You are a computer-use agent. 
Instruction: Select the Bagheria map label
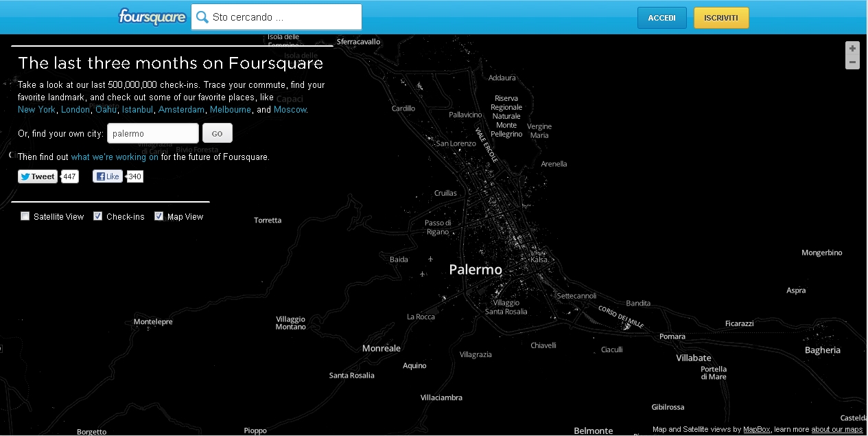pyautogui.click(x=823, y=350)
